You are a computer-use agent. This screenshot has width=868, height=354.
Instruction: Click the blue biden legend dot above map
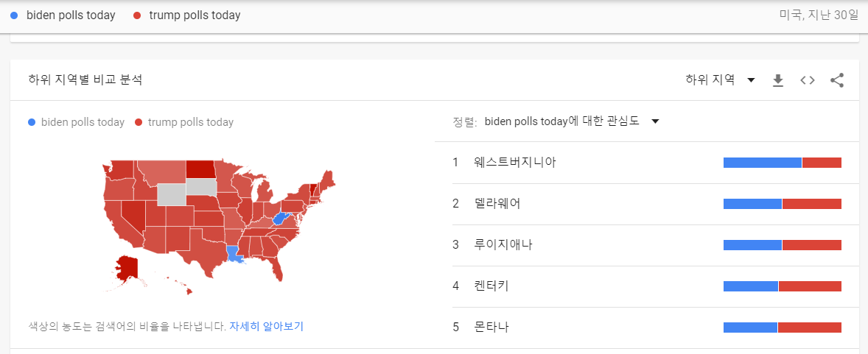tap(31, 122)
